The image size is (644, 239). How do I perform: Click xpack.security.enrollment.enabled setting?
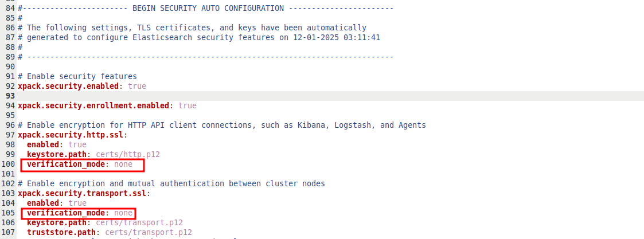93,105
